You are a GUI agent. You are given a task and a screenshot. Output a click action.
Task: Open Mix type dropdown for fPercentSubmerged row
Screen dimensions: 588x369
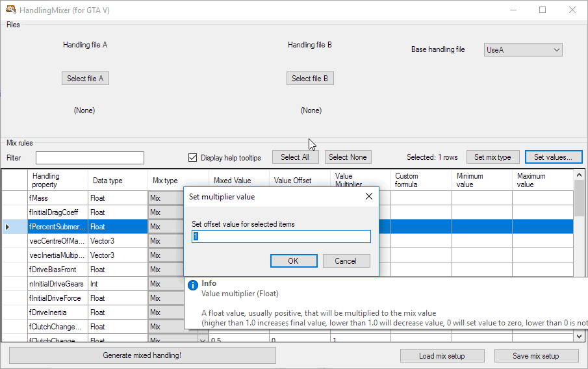[166, 227]
